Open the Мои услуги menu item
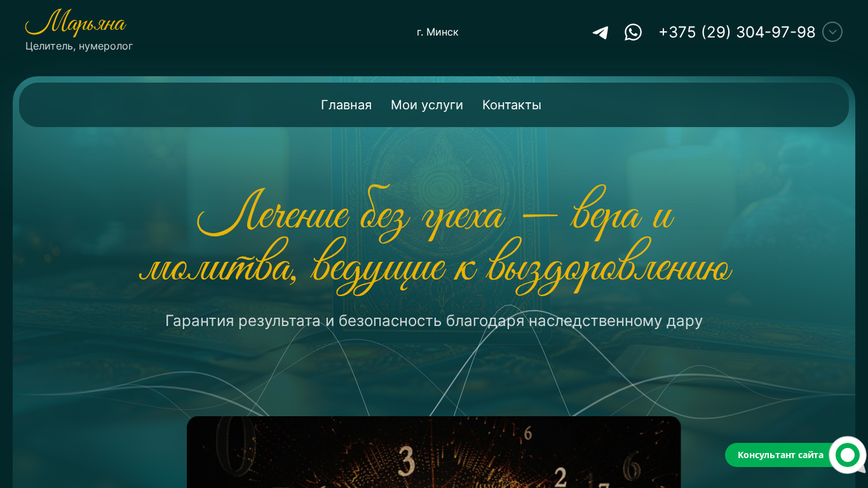Screen dimensions: 868x488 pos(427,105)
